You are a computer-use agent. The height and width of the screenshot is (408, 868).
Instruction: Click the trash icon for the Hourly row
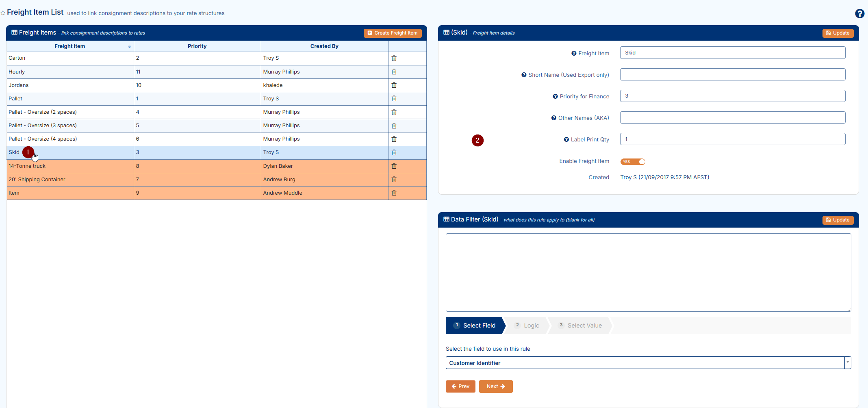point(394,72)
